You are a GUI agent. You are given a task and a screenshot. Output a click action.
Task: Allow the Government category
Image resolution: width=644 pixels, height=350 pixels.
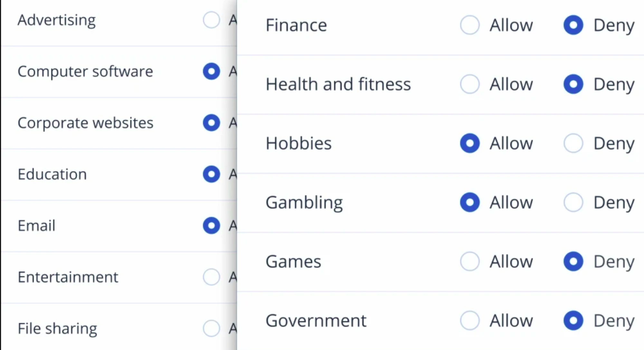(x=470, y=320)
